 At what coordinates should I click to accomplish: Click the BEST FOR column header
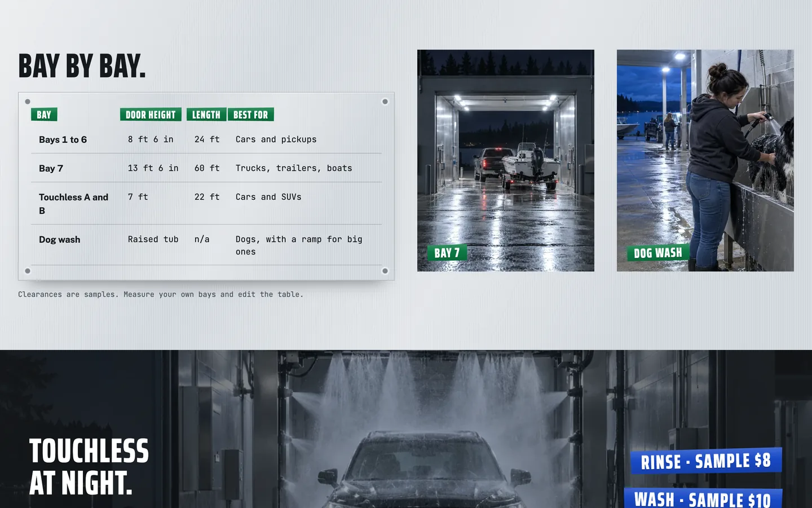pyautogui.click(x=251, y=115)
